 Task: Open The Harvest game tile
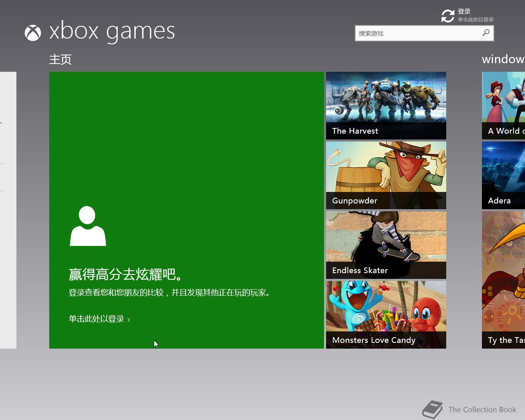[x=386, y=105]
